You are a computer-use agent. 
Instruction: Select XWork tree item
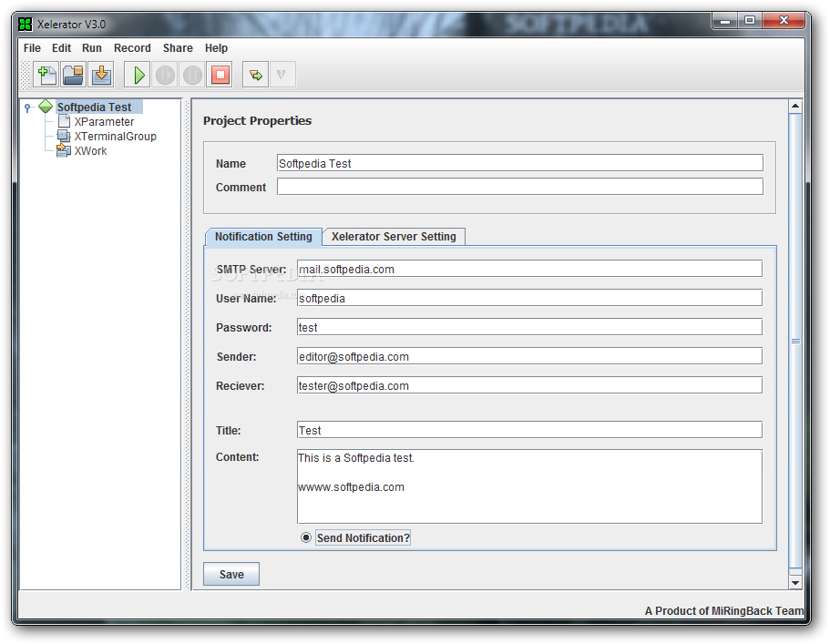coord(90,151)
